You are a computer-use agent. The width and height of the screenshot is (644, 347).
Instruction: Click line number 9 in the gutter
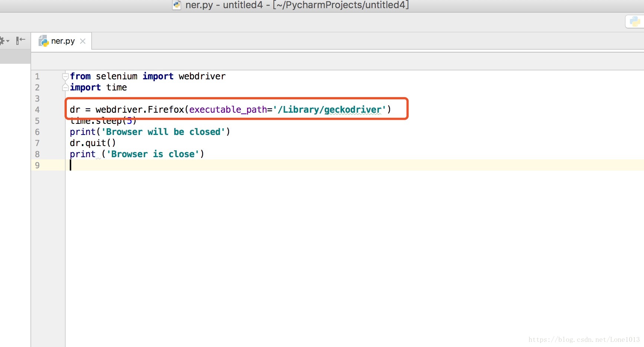pyautogui.click(x=37, y=165)
